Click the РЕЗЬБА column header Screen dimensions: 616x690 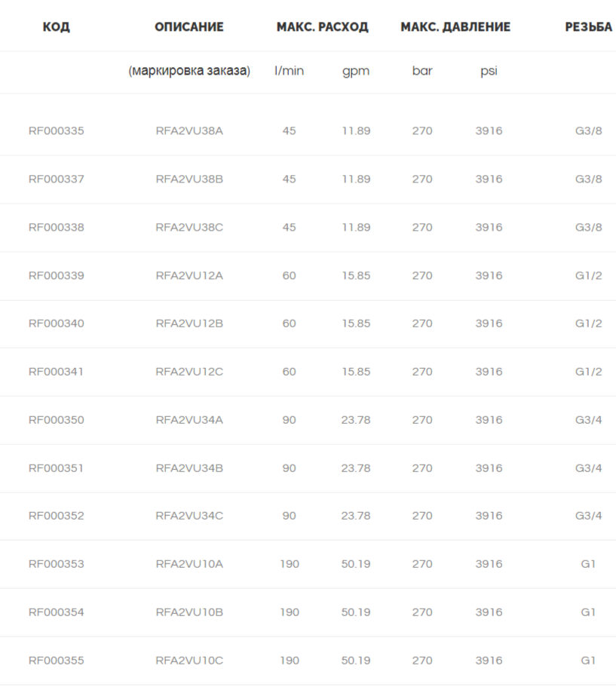click(x=588, y=27)
